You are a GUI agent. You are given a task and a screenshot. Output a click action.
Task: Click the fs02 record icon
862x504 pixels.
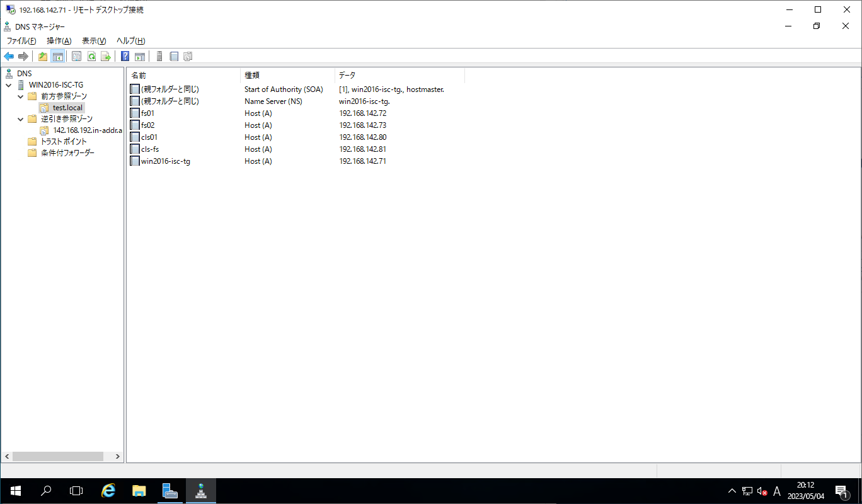135,125
